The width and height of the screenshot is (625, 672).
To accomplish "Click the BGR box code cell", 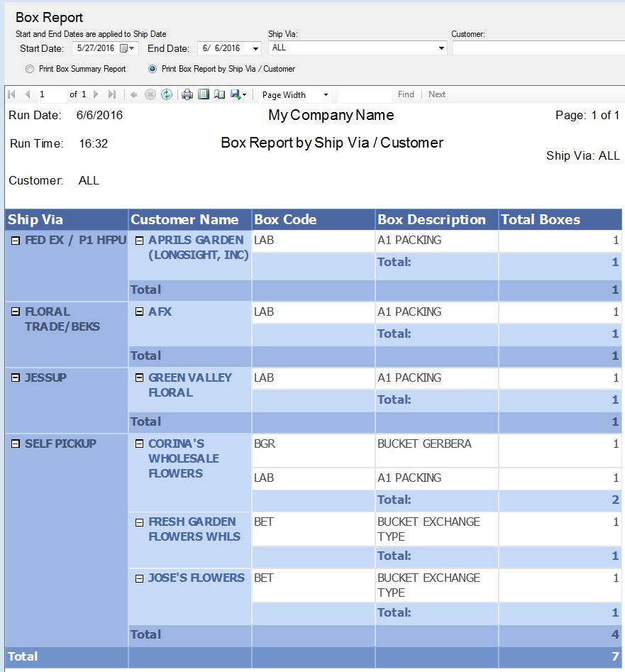I will point(313,451).
